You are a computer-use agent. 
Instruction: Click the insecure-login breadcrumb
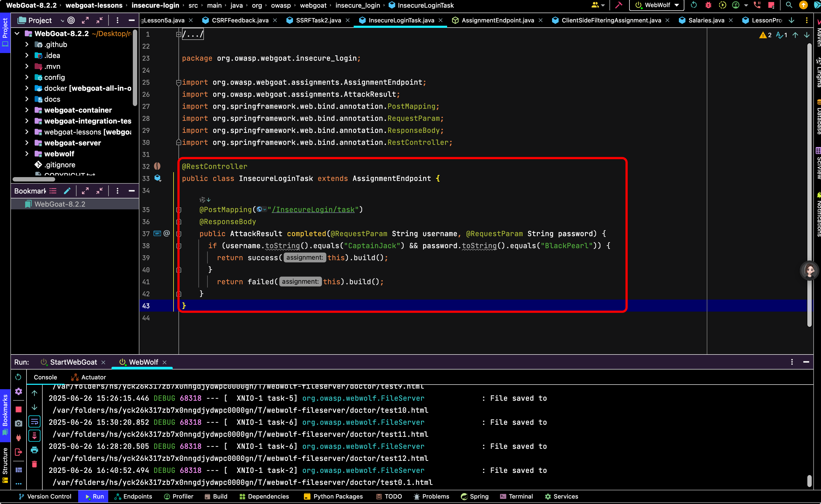coord(155,5)
